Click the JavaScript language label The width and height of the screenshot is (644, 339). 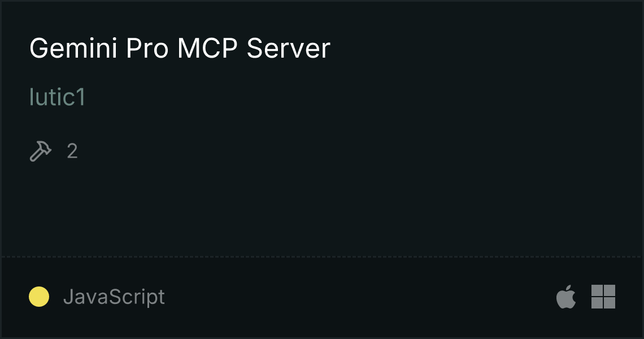coord(114,297)
